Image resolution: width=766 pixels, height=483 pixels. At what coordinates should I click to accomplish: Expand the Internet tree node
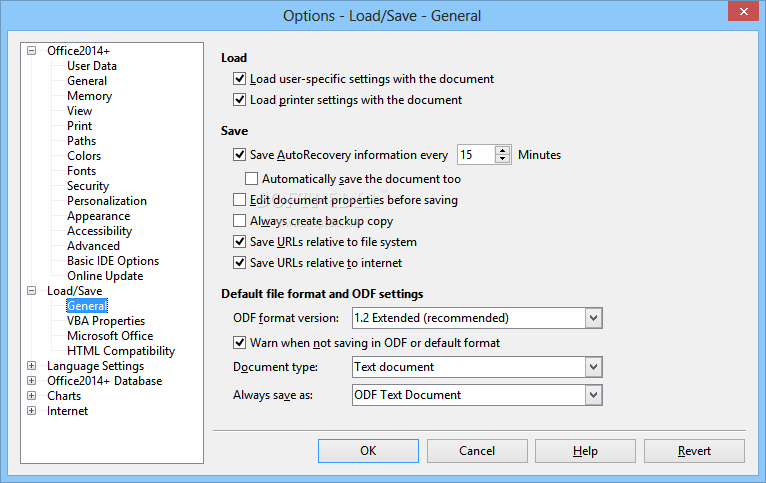32,411
